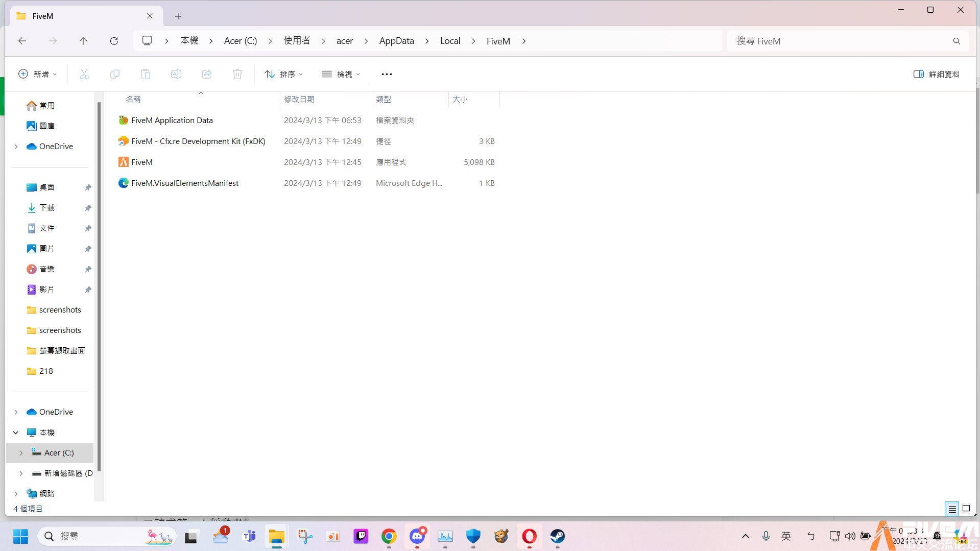Click the taskbar 搜尋 search box

(107, 536)
